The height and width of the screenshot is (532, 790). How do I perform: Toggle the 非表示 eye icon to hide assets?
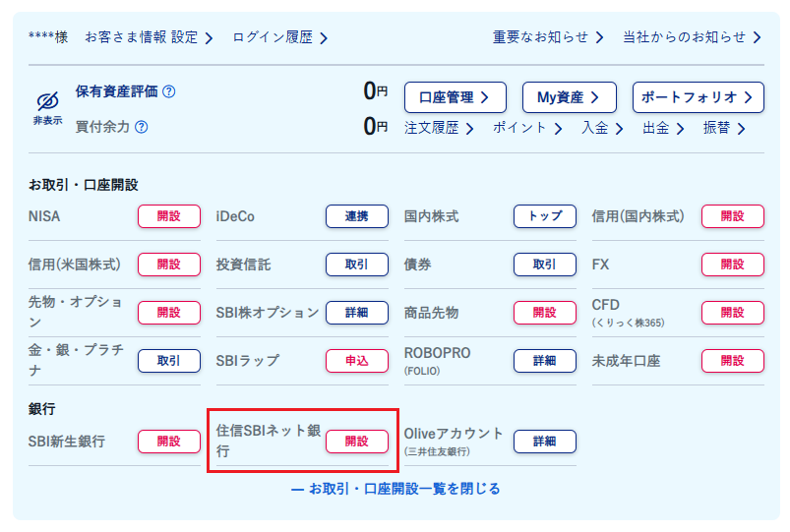[47, 108]
